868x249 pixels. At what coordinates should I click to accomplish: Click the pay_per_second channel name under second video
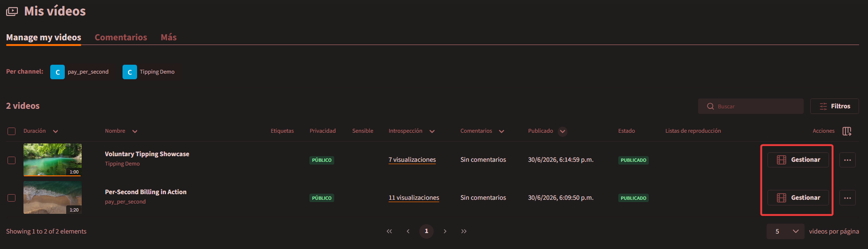[x=125, y=202]
